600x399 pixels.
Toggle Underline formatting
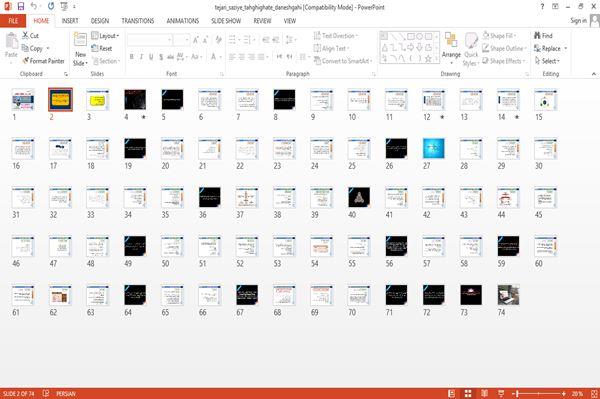[x=151, y=57]
